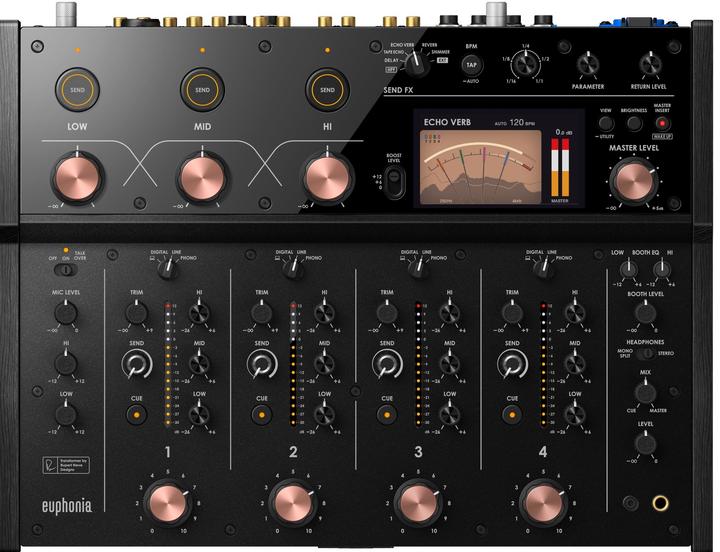Click the copper MASTER LEVEL knob
Viewport: 720px width, 552px height.
pos(632,182)
